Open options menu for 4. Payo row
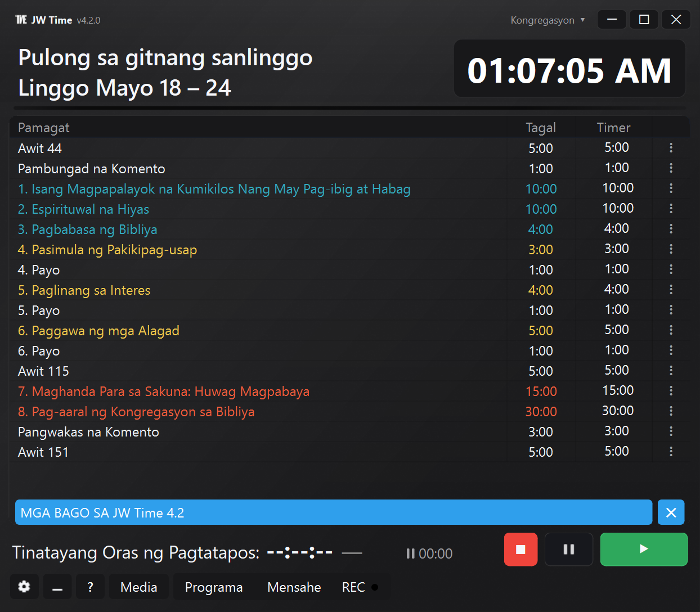 pyautogui.click(x=671, y=269)
